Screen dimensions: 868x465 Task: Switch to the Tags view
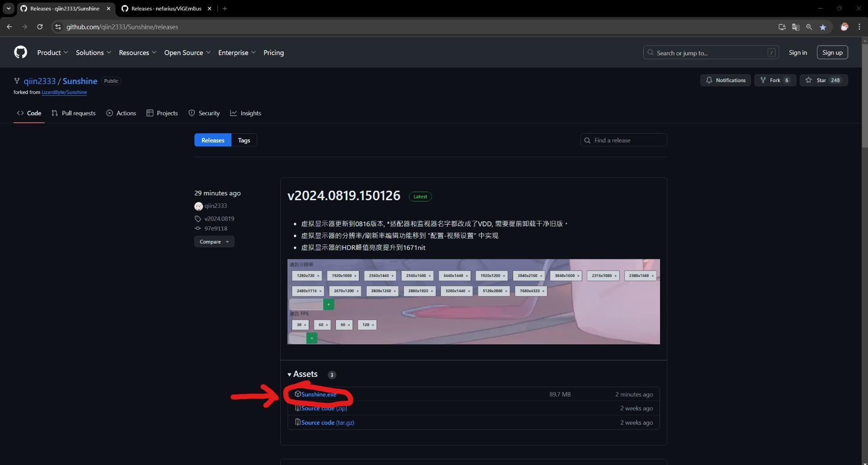(244, 140)
